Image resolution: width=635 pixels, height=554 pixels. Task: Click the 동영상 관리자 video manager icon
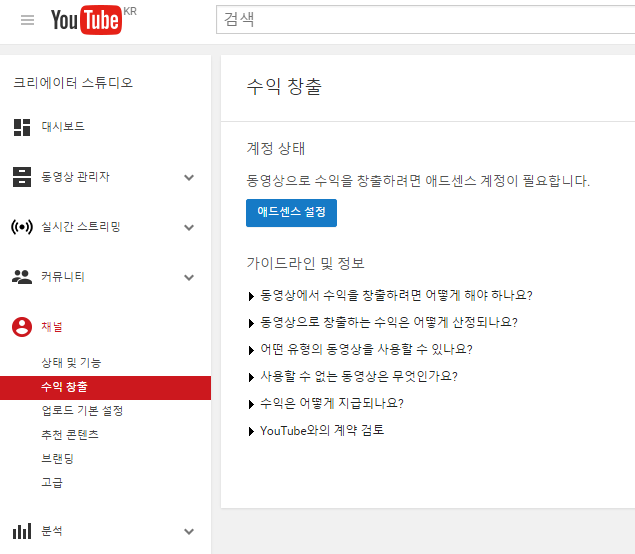[21, 177]
